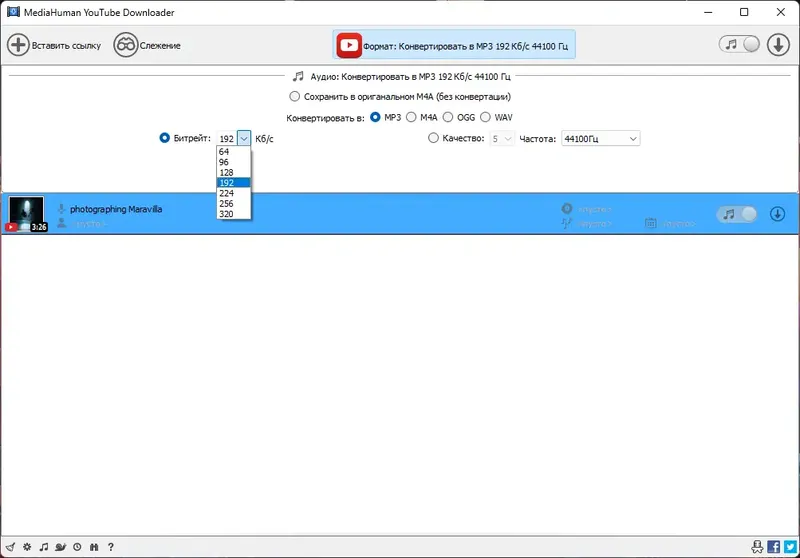Click the calendar year icon in track row
Screen dimensions: 800x558
(x=651, y=223)
